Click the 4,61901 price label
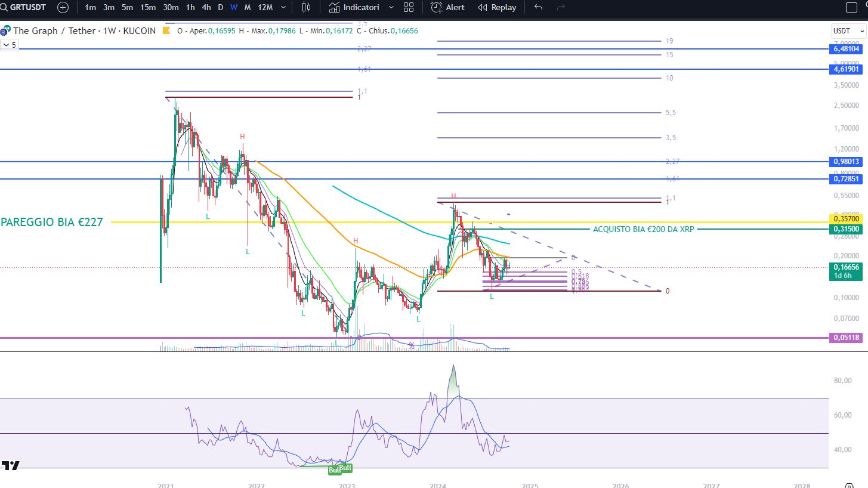The height and width of the screenshot is (488, 868). coord(847,69)
